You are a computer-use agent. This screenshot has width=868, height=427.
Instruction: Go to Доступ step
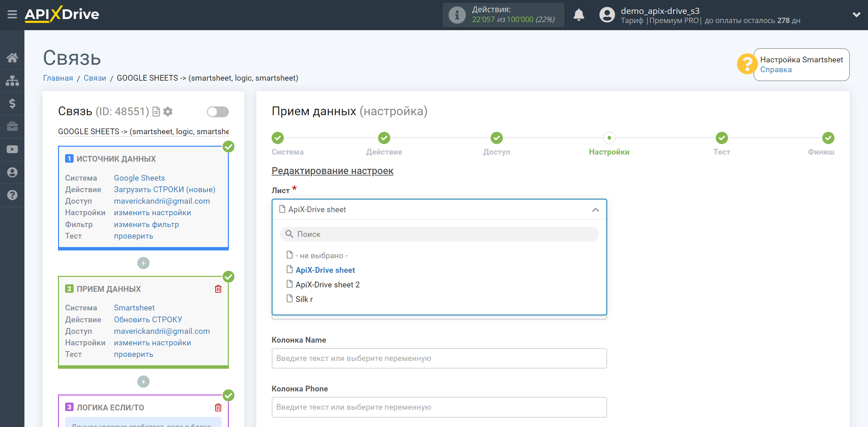coord(497,138)
